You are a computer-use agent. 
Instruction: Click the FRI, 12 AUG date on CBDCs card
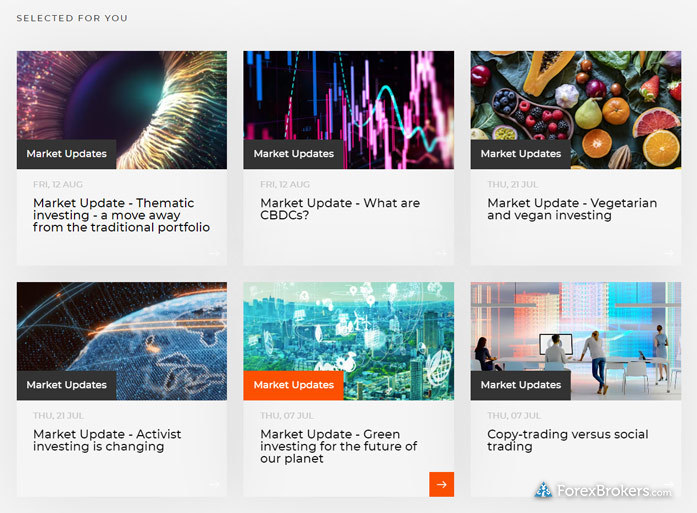[285, 184]
